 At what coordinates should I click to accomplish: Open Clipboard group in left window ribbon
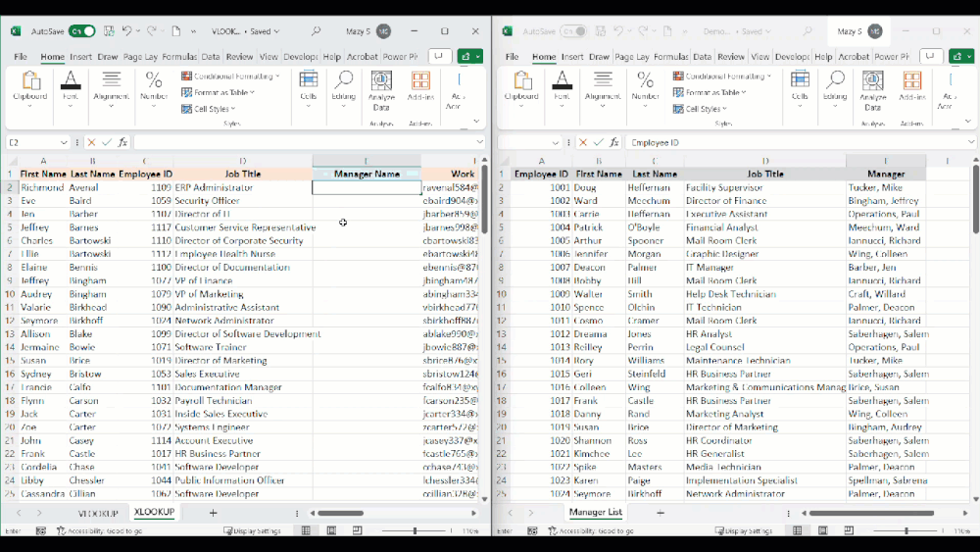click(30, 89)
